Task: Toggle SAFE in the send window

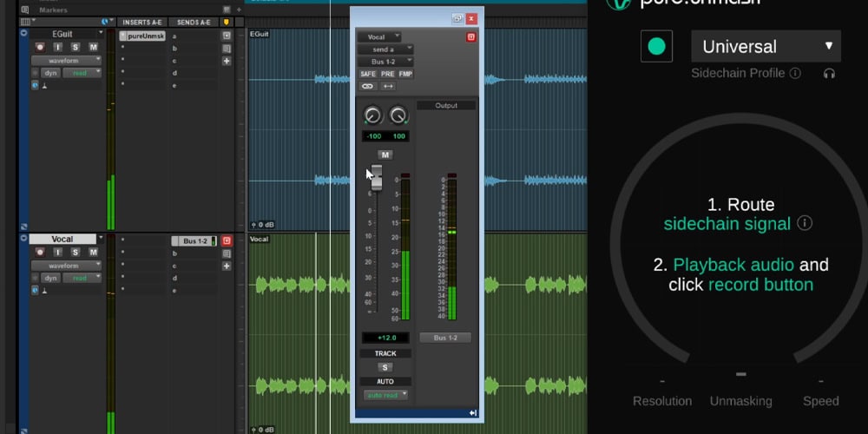Action: click(x=367, y=74)
